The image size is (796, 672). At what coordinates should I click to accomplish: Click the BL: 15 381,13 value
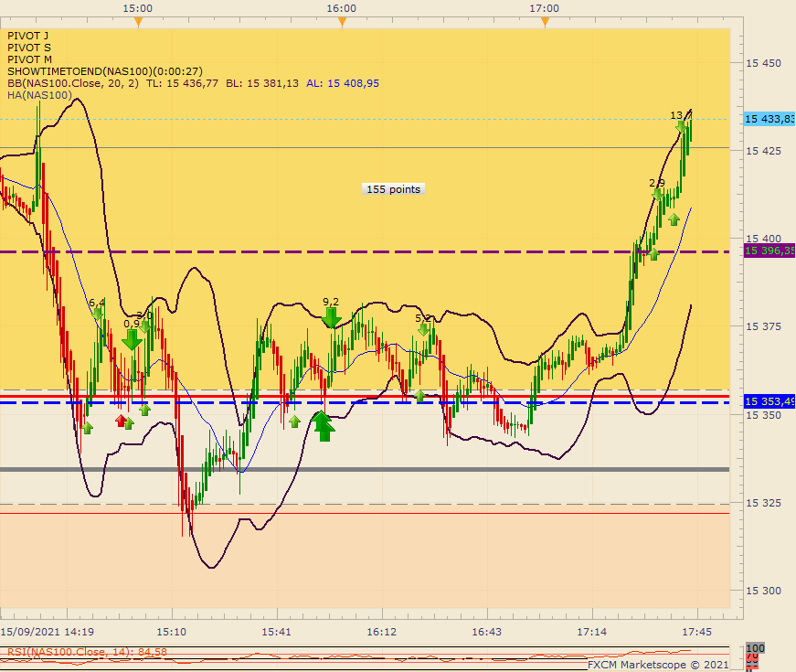tap(262, 83)
